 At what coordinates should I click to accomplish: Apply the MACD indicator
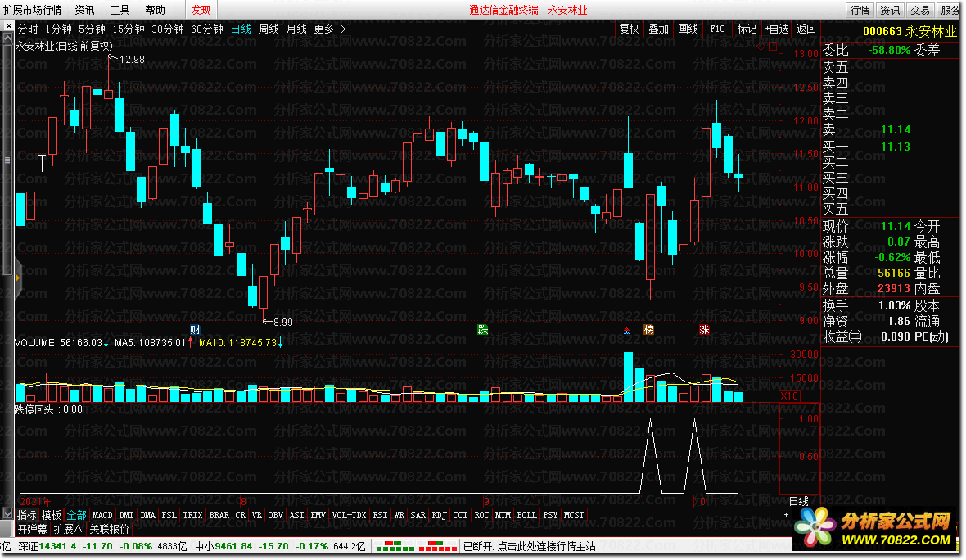click(102, 515)
